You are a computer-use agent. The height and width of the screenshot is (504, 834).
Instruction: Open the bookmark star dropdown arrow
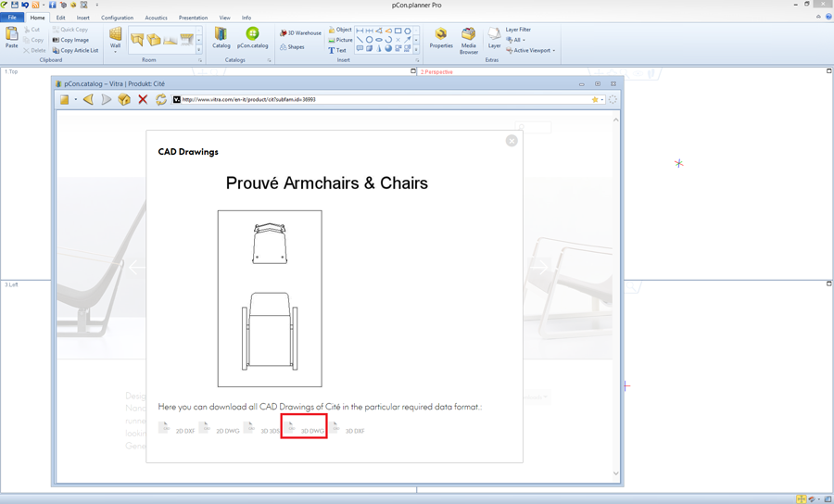tap(602, 99)
